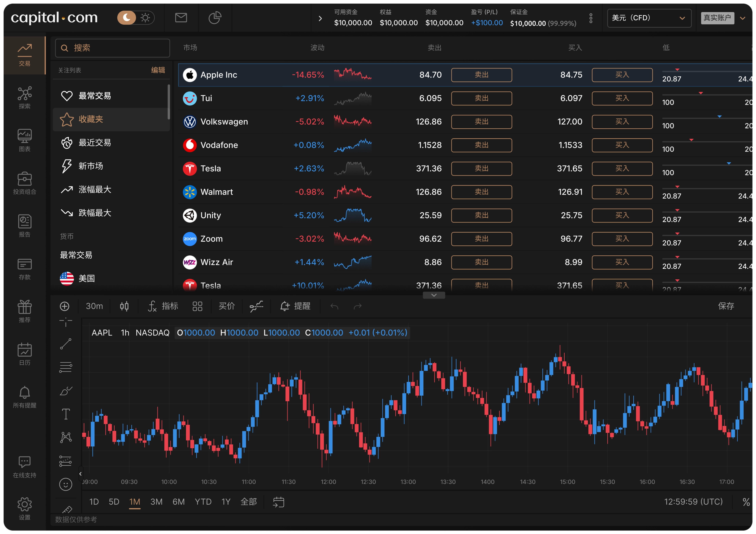
Task: Switch to the dark mode moon toggle
Action: pyautogui.click(x=127, y=18)
